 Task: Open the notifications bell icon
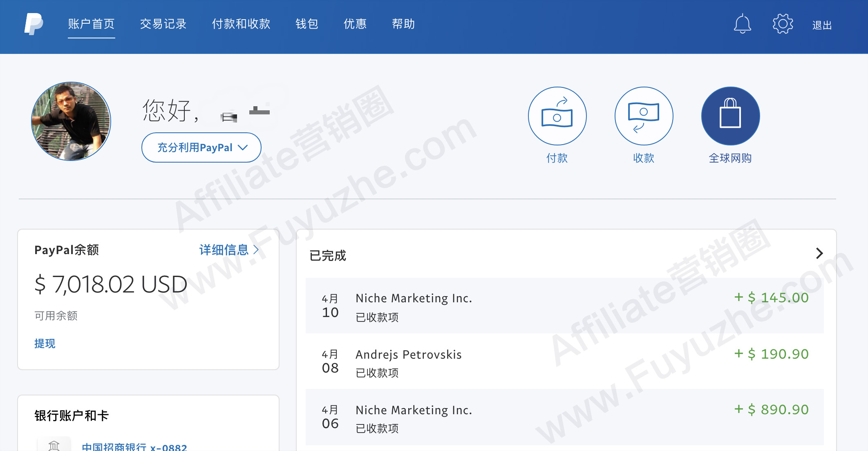pyautogui.click(x=742, y=24)
